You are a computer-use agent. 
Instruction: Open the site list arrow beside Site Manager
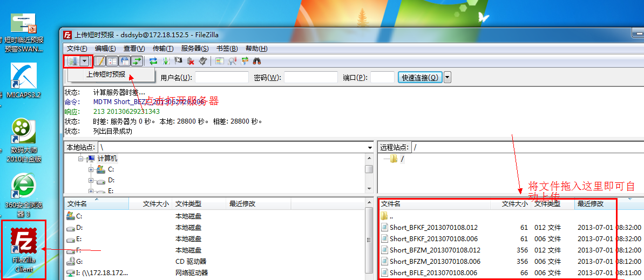[x=84, y=61]
